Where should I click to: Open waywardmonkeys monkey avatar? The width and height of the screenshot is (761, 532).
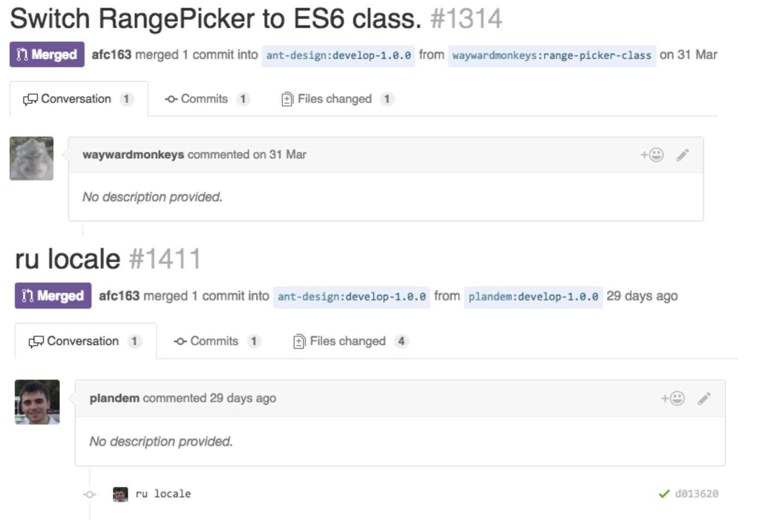32,158
